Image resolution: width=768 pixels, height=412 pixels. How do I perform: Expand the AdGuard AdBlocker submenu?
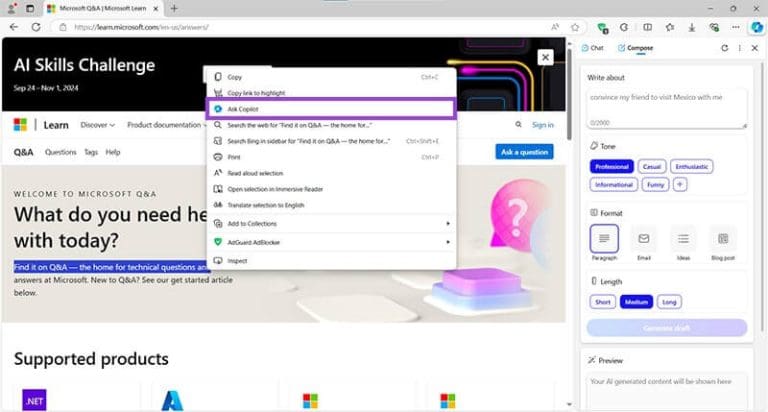(x=332, y=242)
